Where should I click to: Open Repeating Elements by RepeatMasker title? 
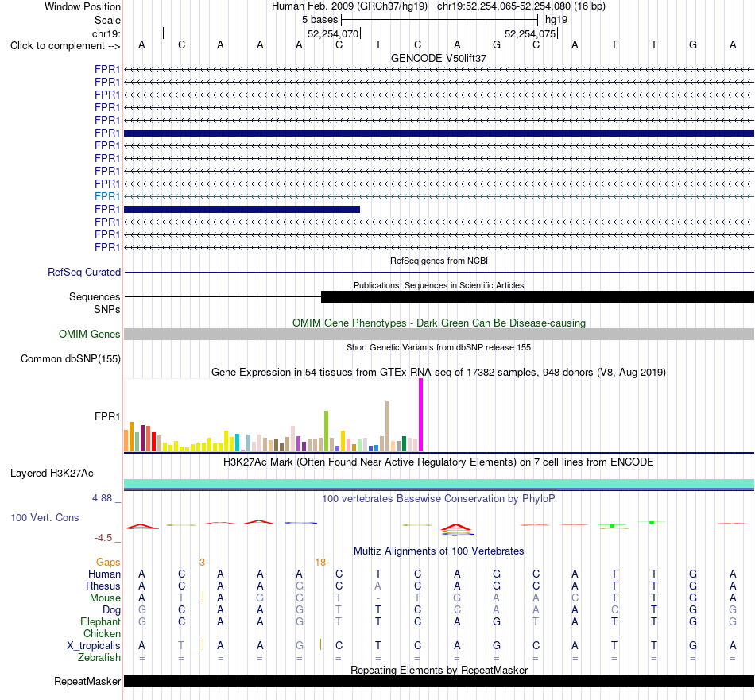point(439,670)
